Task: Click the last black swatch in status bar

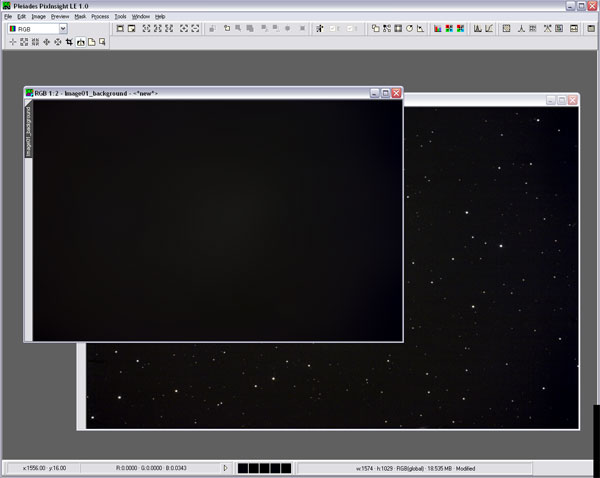Action: [286, 468]
